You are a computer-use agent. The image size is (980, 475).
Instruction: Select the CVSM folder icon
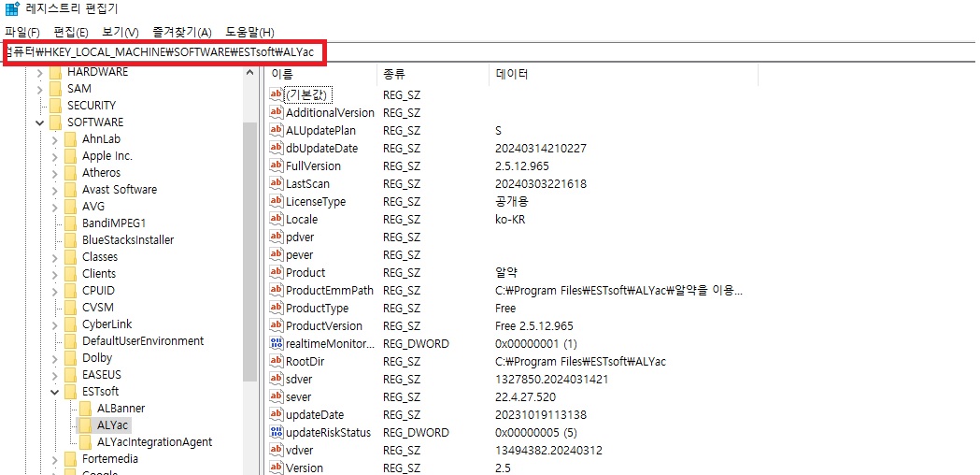coord(70,308)
